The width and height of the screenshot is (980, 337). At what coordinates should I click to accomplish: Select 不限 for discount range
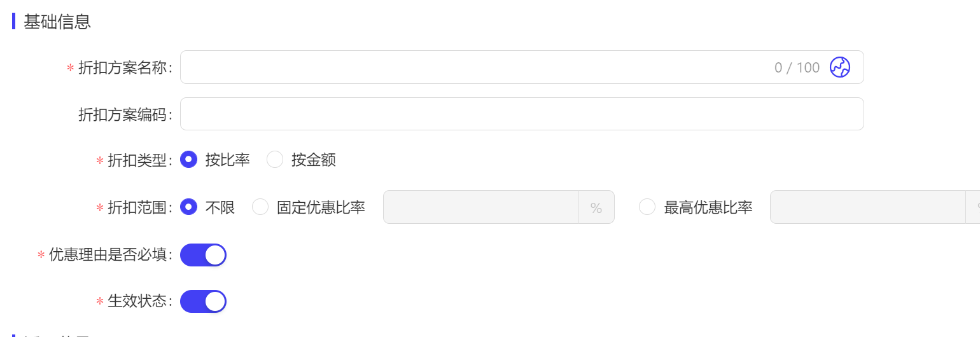coord(188,207)
